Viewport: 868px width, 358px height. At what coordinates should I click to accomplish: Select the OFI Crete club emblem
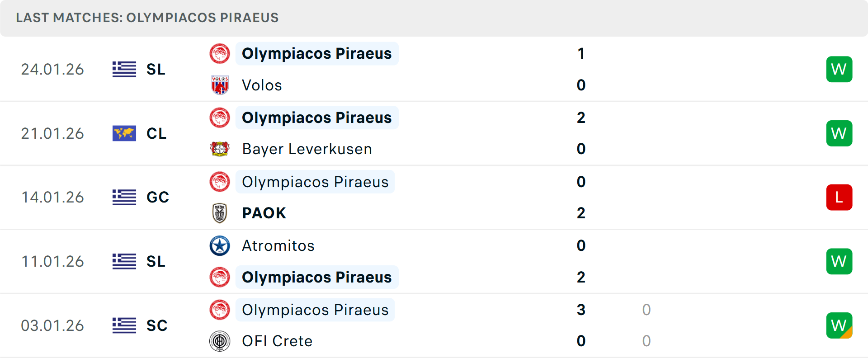click(x=220, y=341)
